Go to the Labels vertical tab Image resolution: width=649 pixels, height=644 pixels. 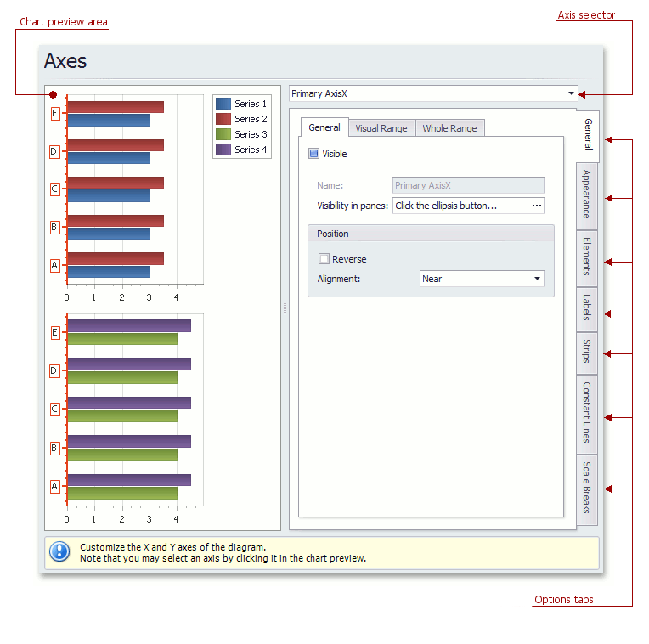point(587,309)
